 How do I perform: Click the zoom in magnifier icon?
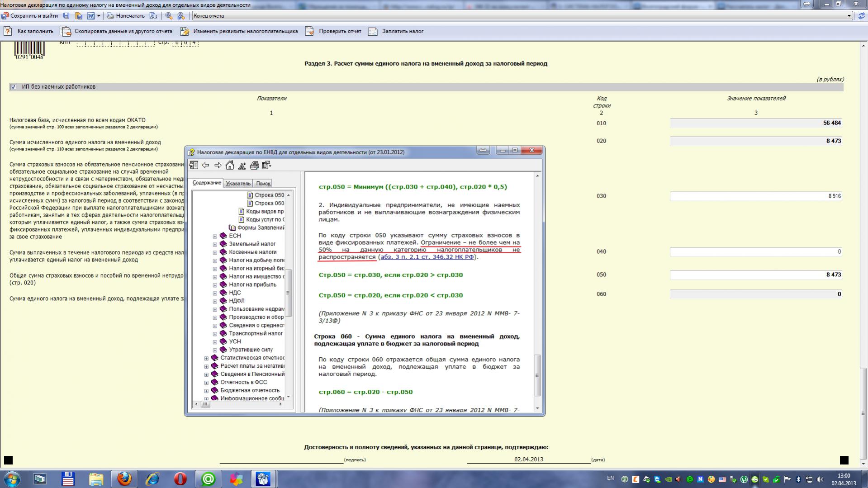[169, 16]
